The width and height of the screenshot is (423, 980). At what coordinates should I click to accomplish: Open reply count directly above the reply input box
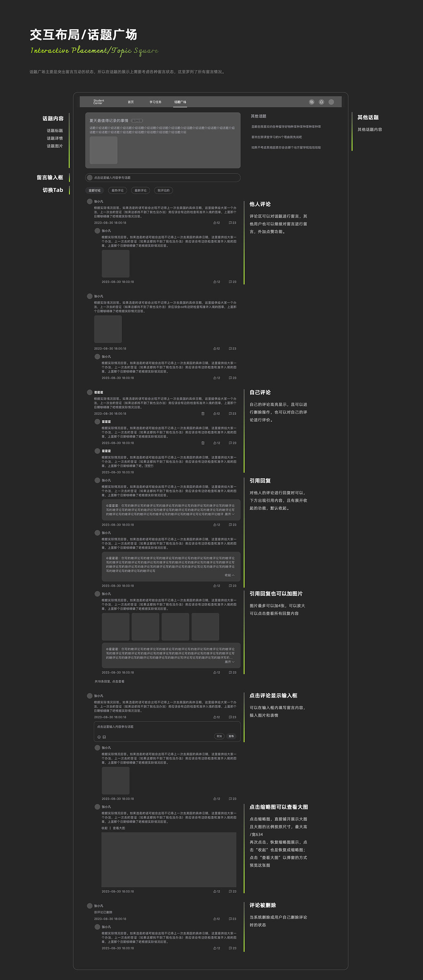coord(232,717)
